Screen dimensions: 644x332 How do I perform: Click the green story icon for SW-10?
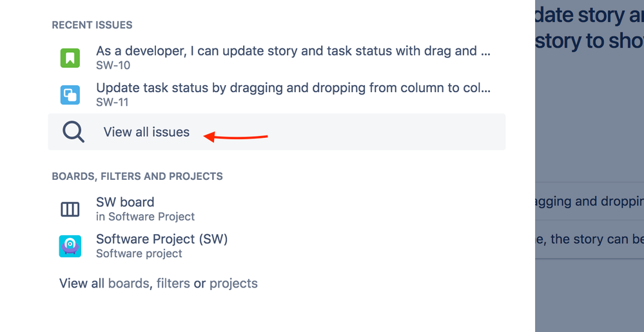coord(70,58)
